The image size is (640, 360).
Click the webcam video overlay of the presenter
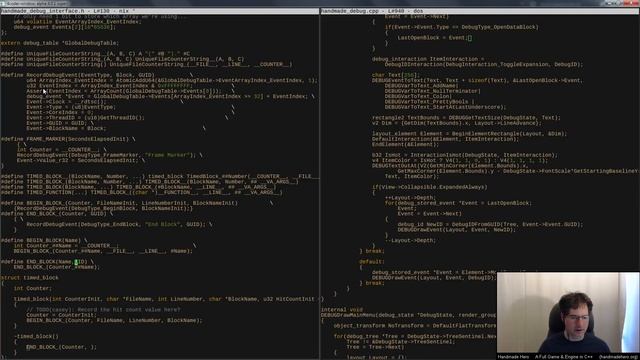(x=568, y=316)
